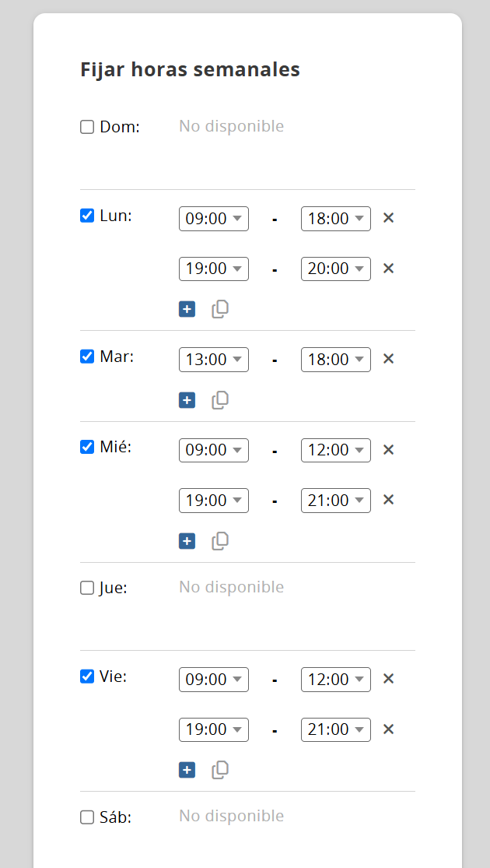Remove Tuesday's 13:00 - 18:00 slot

pyautogui.click(x=389, y=359)
